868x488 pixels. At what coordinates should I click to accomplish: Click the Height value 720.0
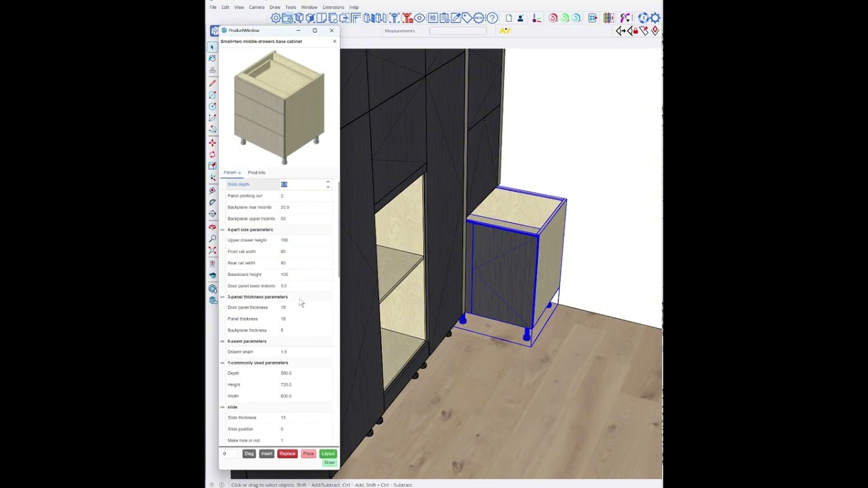click(x=286, y=385)
